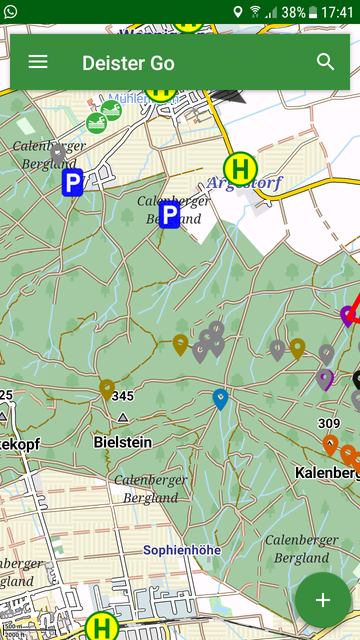360x640 pixels.
Task: Select the bus stop icon at the bottom edge
Action: point(102,627)
